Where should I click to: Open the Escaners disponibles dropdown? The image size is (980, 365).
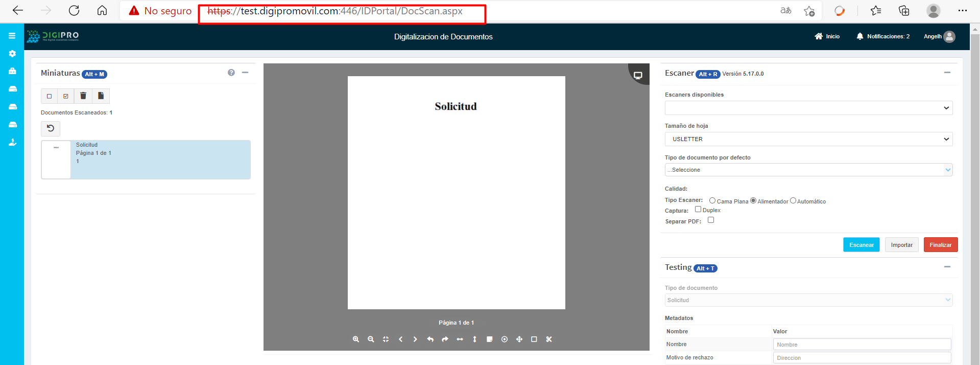coord(808,108)
